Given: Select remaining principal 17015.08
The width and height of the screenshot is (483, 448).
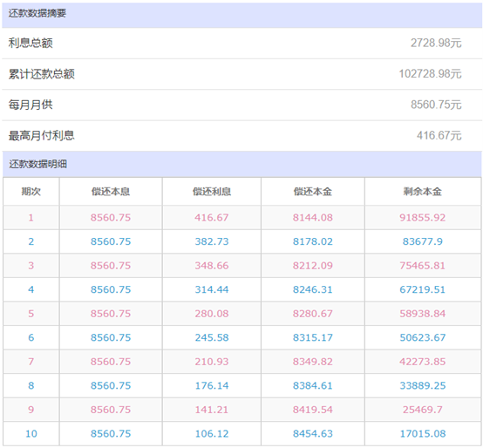Looking at the screenshot, I should pos(423,434).
